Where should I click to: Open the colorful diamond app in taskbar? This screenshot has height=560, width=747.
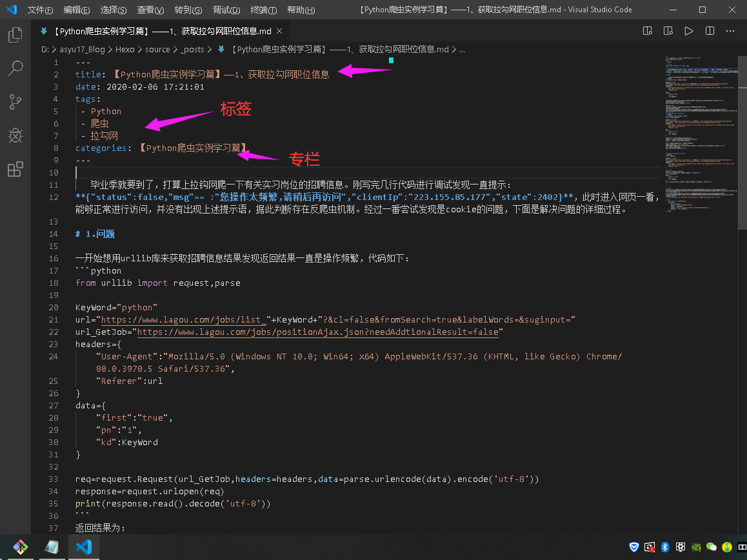pos(20,547)
